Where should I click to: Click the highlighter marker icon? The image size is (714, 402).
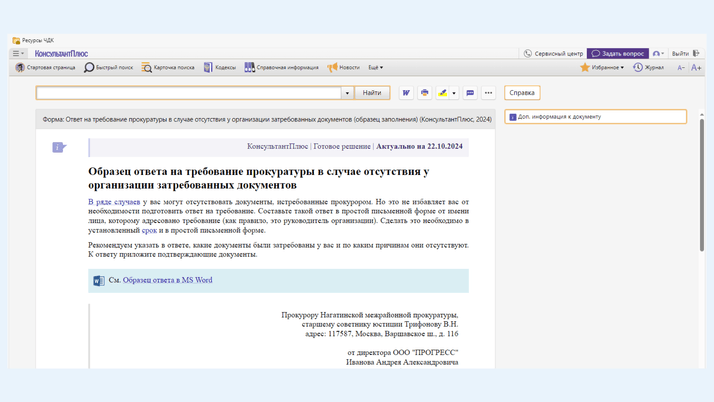click(442, 93)
